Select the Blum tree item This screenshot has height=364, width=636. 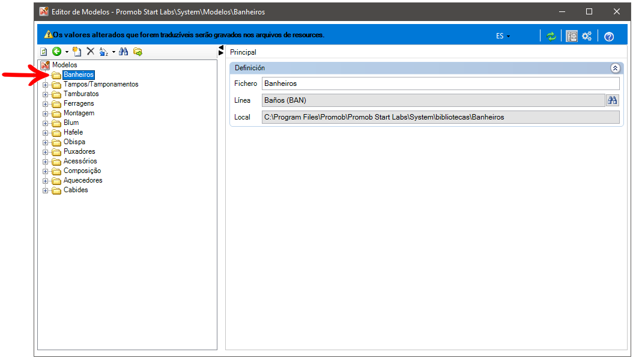[71, 123]
